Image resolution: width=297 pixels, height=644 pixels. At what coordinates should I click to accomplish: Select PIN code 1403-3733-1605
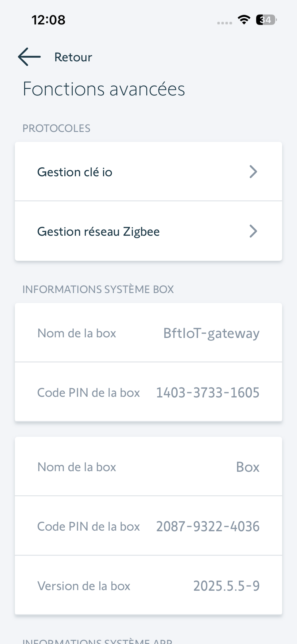click(x=208, y=393)
